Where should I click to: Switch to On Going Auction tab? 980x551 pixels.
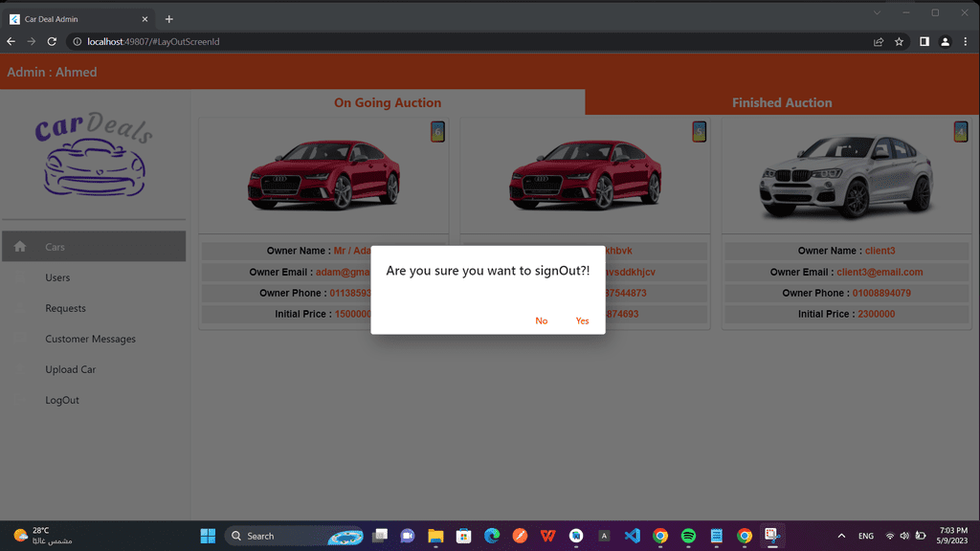click(x=388, y=102)
